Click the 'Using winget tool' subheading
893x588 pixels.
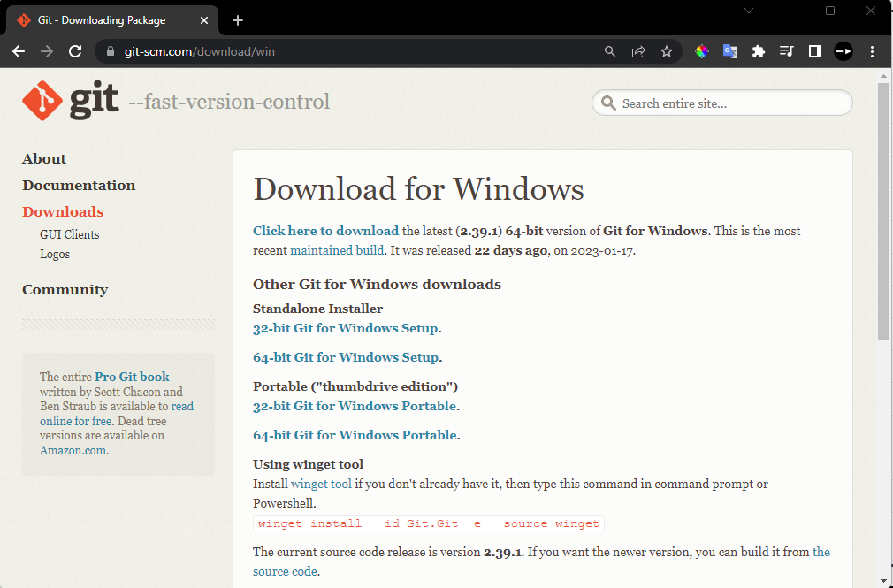308,464
